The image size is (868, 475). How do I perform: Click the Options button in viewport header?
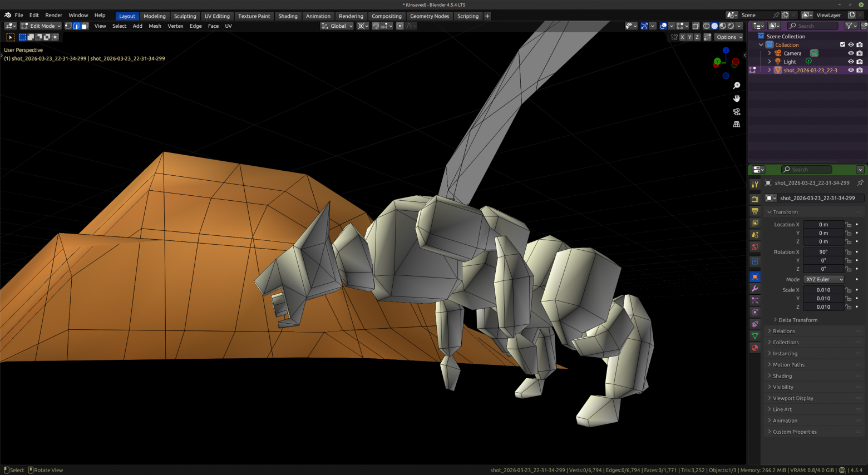pos(729,37)
